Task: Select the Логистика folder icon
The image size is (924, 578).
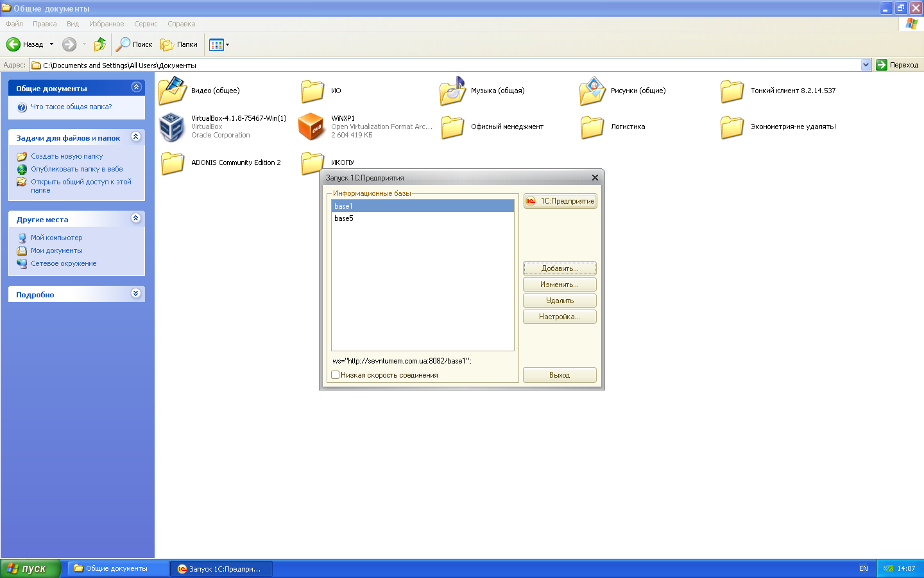Action: coord(592,127)
